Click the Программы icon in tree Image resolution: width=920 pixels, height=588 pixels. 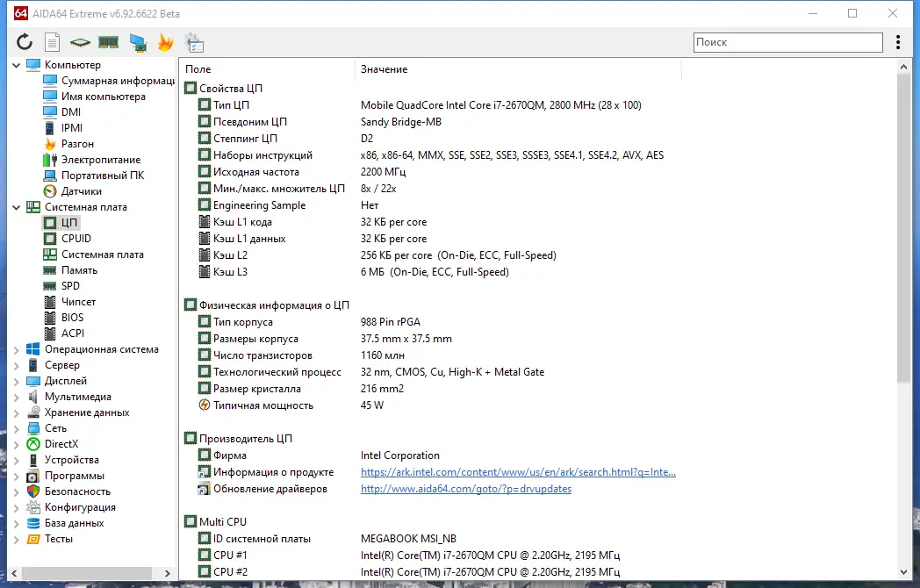coord(33,476)
